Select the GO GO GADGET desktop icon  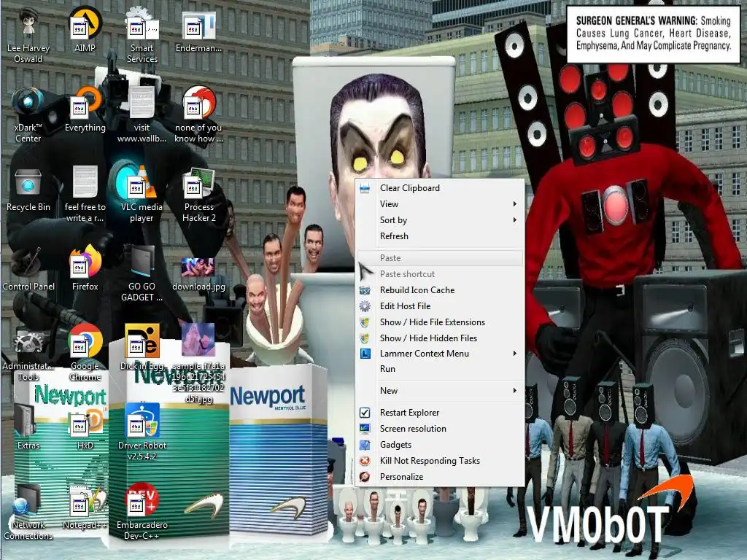click(x=142, y=274)
